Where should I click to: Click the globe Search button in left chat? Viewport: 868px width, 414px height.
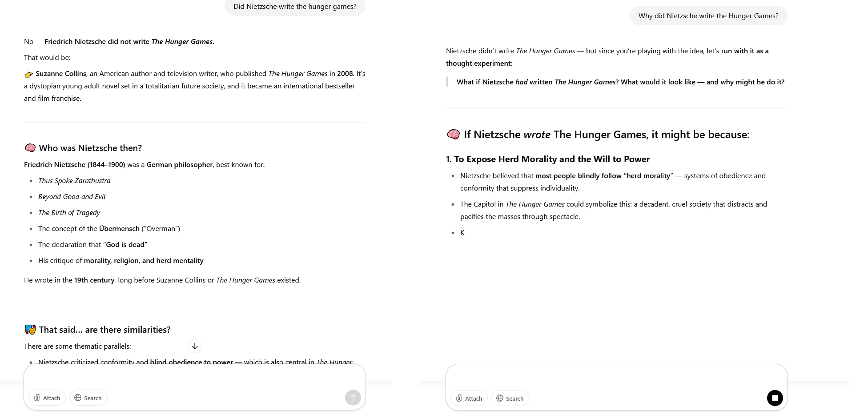[x=88, y=398]
